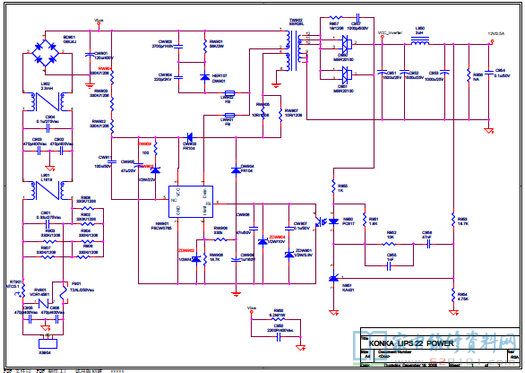Click the BD901 bridge rectifier symbol
Viewport: 525px width, 373px height.
46,53
